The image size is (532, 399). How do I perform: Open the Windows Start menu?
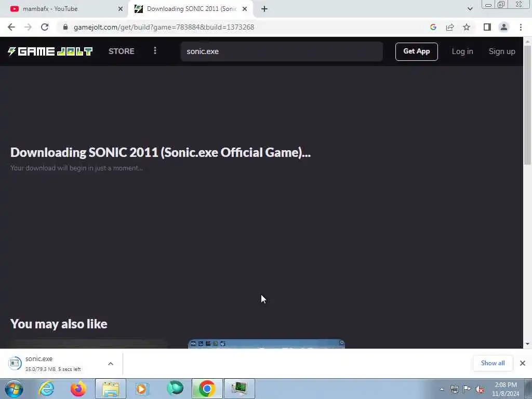tap(14, 389)
